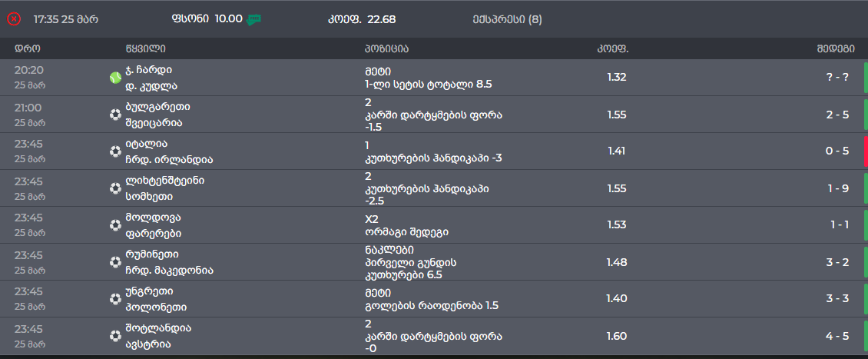Click the შედეგი column header
Screen dimensions: 868x359
(x=836, y=49)
